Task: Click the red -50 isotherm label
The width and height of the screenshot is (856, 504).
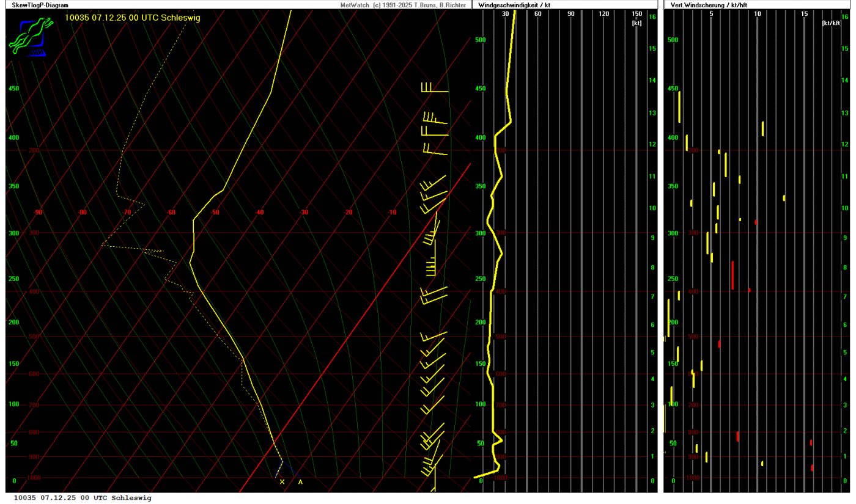Action: point(215,213)
